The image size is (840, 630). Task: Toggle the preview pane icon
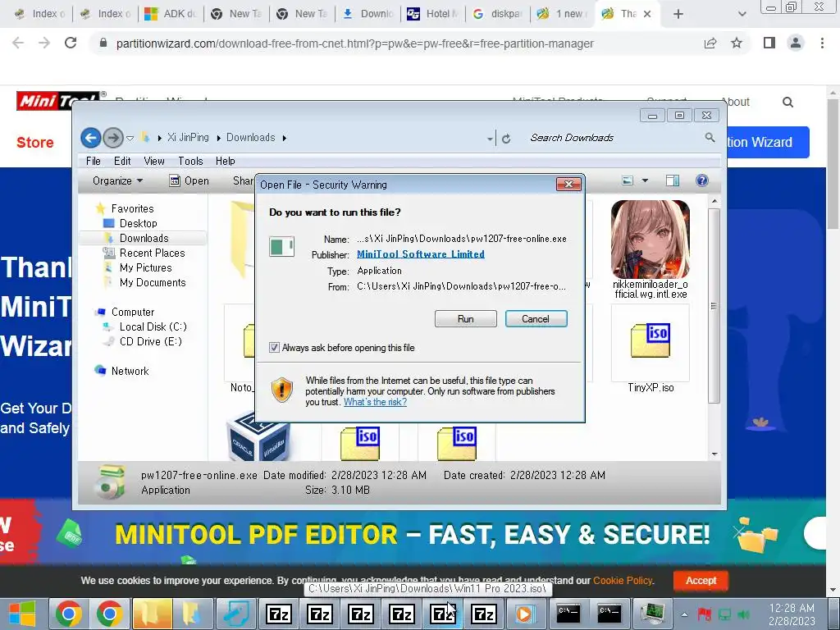[x=673, y=180]
